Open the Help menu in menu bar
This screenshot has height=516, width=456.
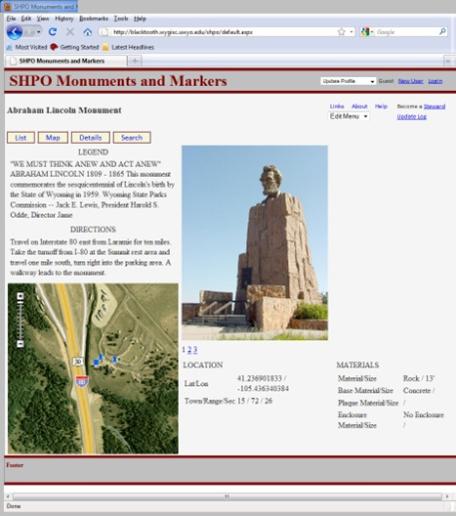click(x=140, y=19)
